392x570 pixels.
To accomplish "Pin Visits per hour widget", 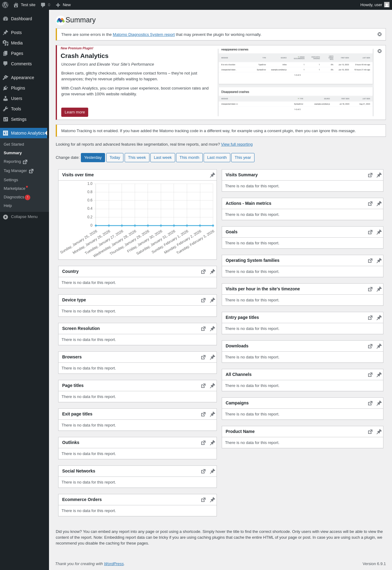I will pyautogui.click(x=379, y=289).
